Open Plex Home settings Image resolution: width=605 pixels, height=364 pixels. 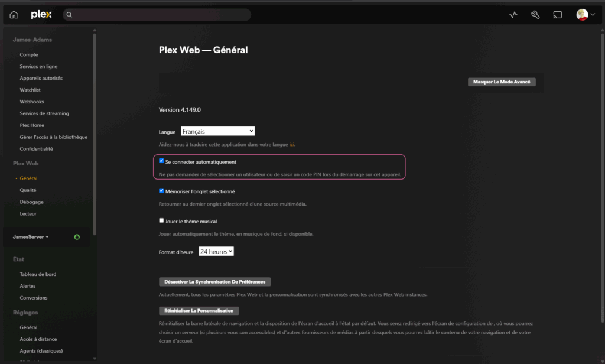pyautogui.click(x=32, y=125)
